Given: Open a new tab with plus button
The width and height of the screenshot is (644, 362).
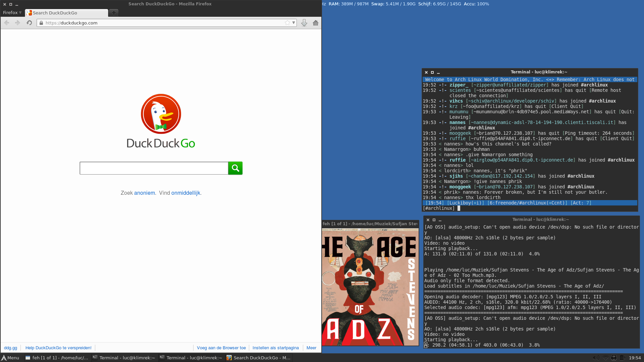Looking at the screenshot, I should coord(114,13).
